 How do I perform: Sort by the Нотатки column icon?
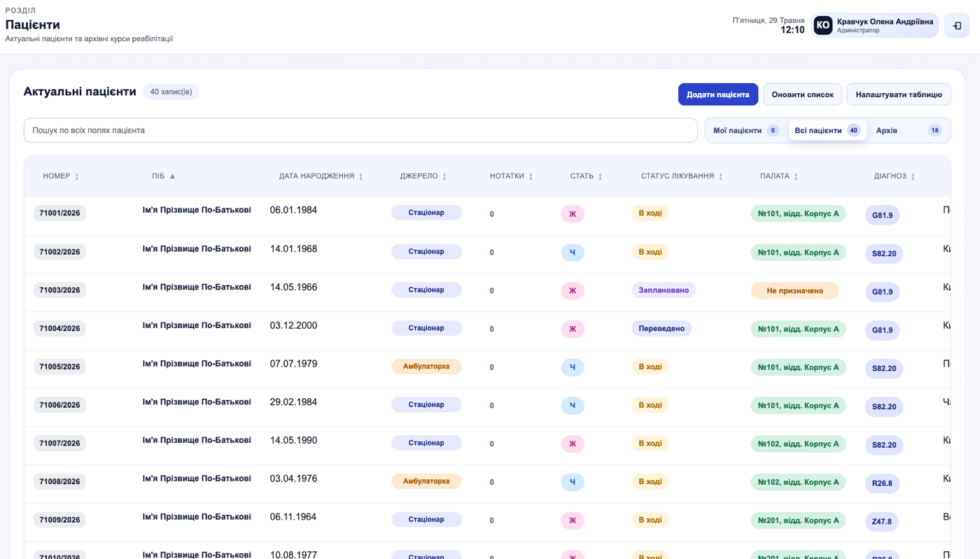click(531, 176)
